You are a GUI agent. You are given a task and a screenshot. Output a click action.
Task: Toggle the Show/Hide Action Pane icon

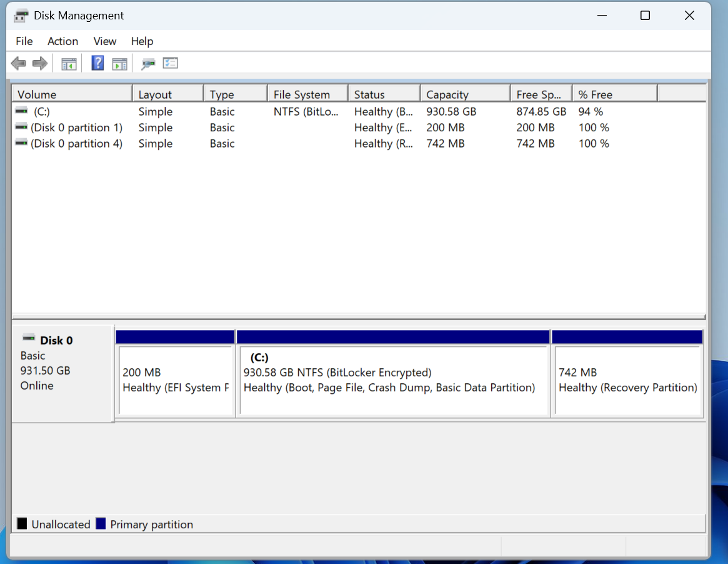click(x=119, y=63)
